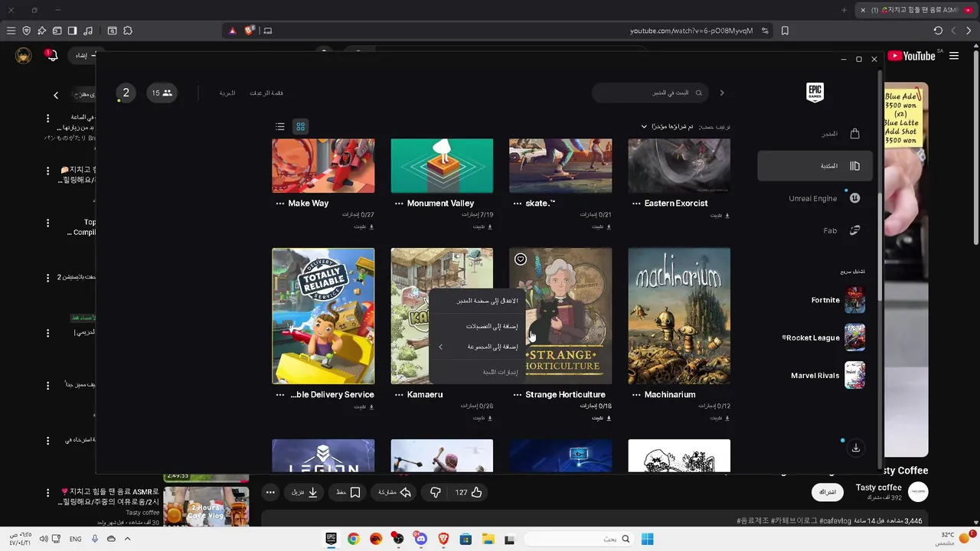Open options menu for Kamaeru
This screenshot has height=551, width=980.
tap(399, 395)
